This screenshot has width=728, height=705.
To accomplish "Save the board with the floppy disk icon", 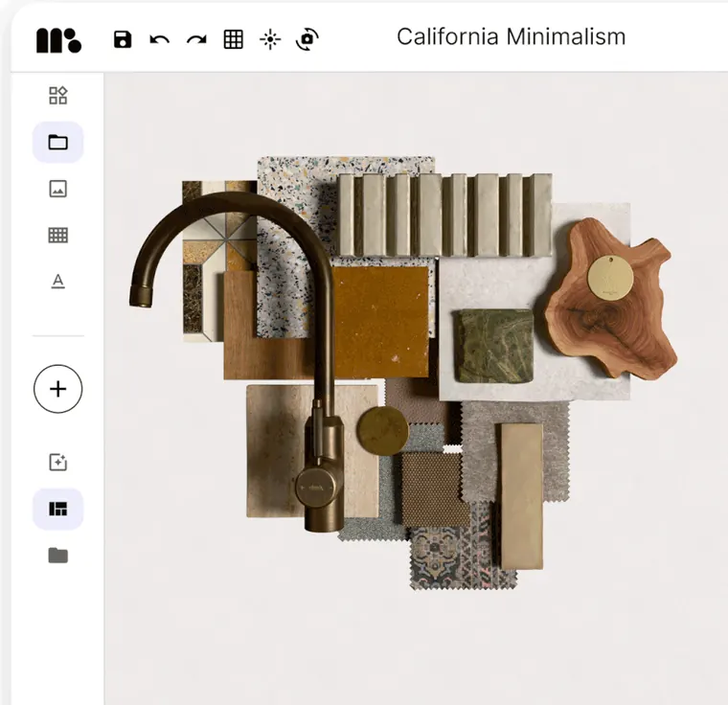I will 123,39.
